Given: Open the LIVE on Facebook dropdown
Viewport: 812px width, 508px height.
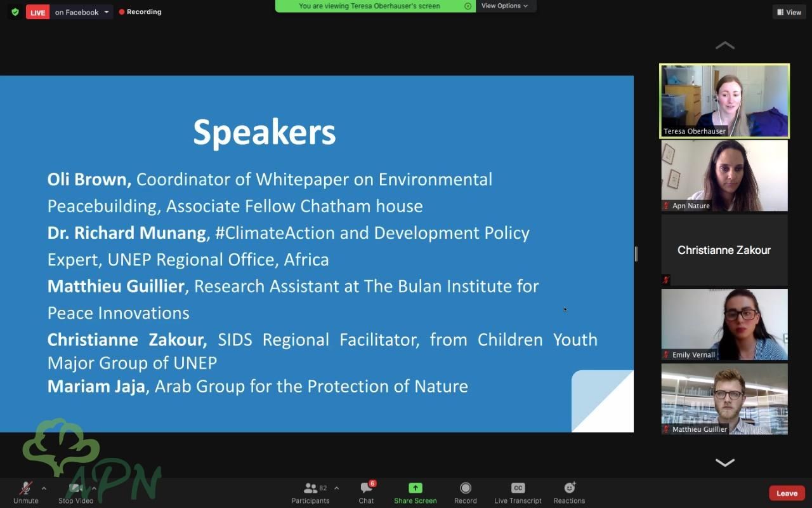Looking at the screenshot, I should coord(70,12).
